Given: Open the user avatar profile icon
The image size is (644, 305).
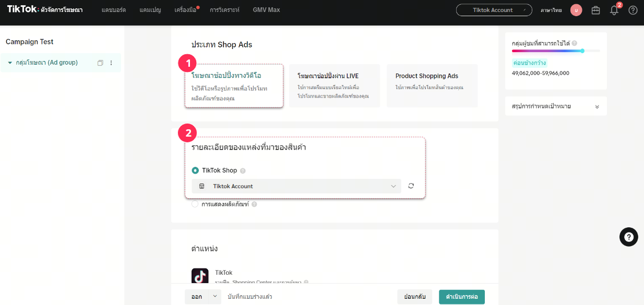Looking at the screenshot, I should point(576,10).
